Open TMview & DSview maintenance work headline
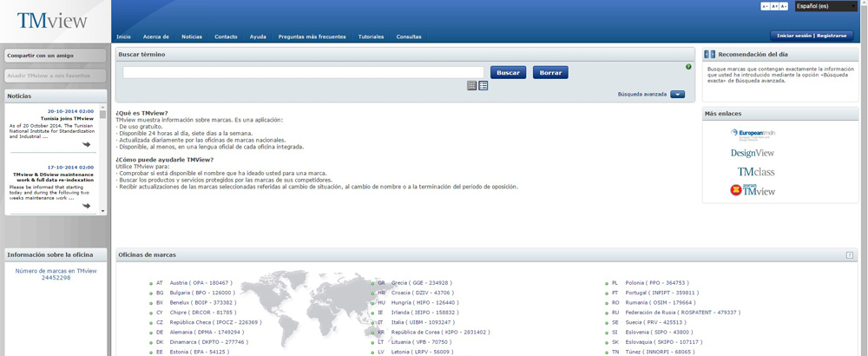The height and width of the screenshot is (356, 868). point(53,177)
